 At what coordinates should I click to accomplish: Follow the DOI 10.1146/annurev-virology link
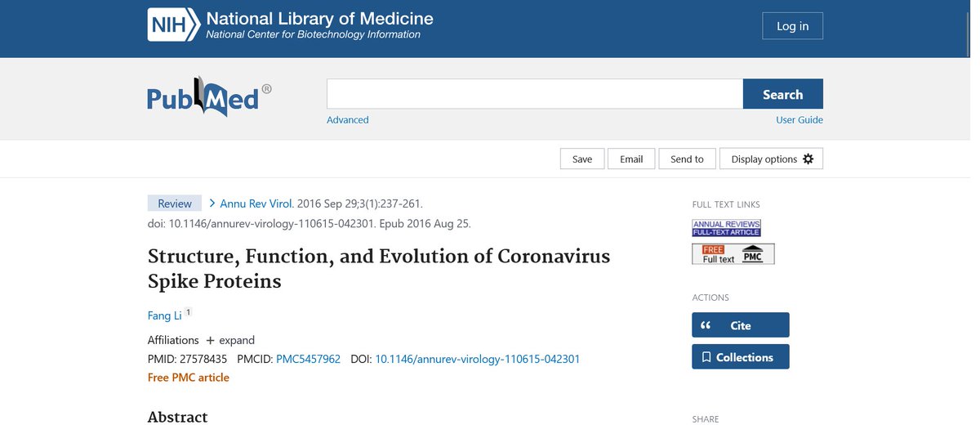point(477,359)
